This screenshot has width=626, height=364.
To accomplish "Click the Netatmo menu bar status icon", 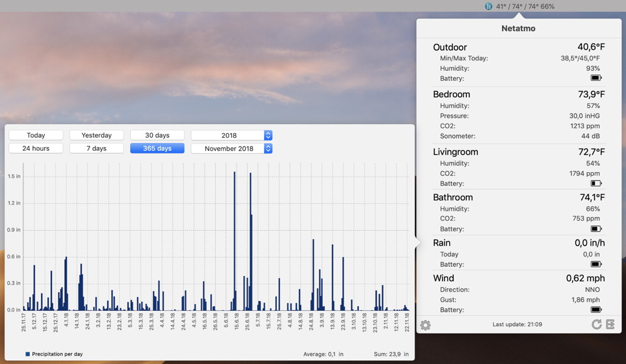I will [488, 6].
